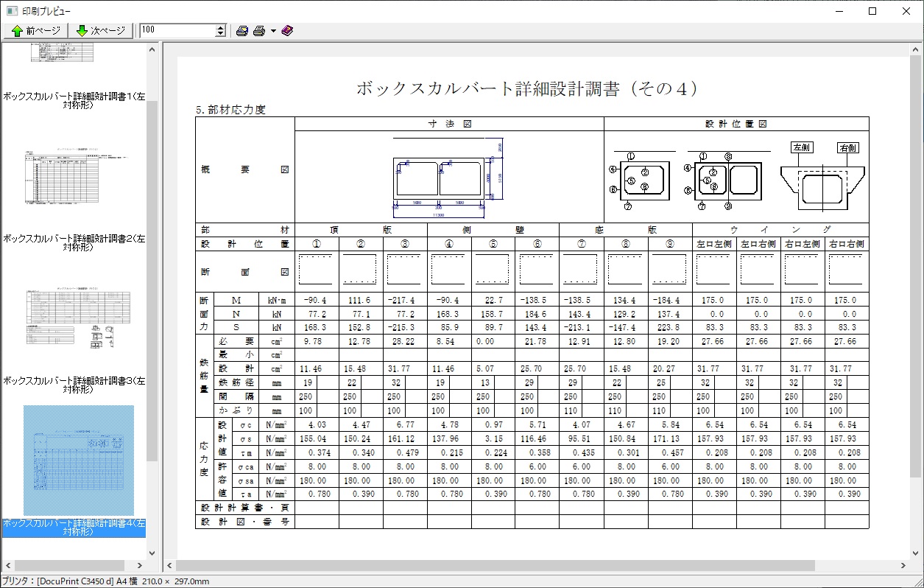Click the 印刷プレビュー window title icon

coord(11,11)
